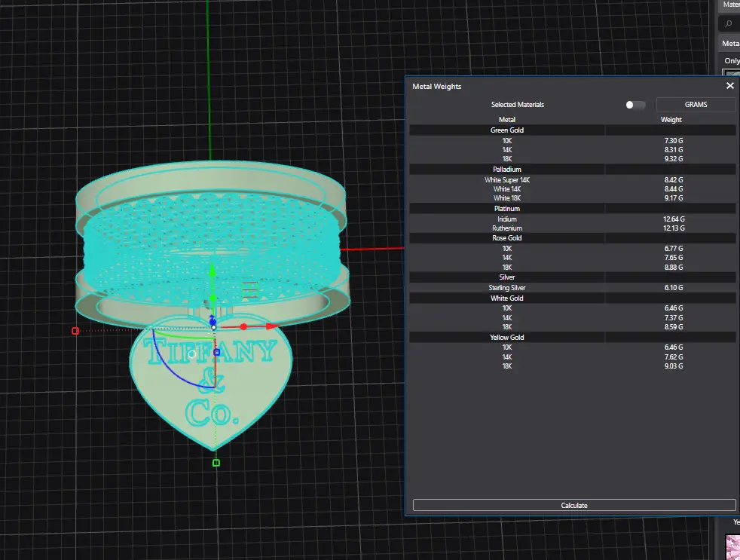Click the green Y-axis gumball arrow

[213, 270]
